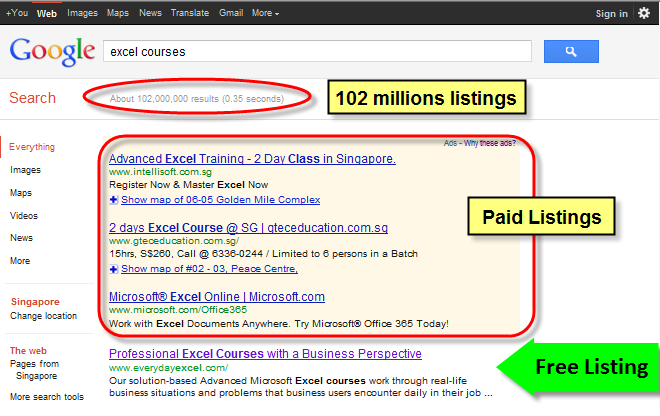Filter by Videos in the left sidebar
The width and height of the screenshot is (660, 416).
[24, 216]
